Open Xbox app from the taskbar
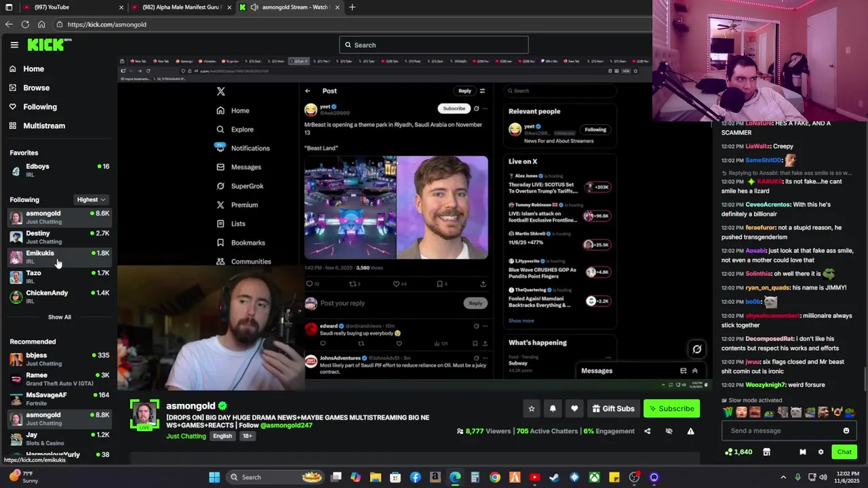Viewport: 868px width, 488px height. coord(594,477)
